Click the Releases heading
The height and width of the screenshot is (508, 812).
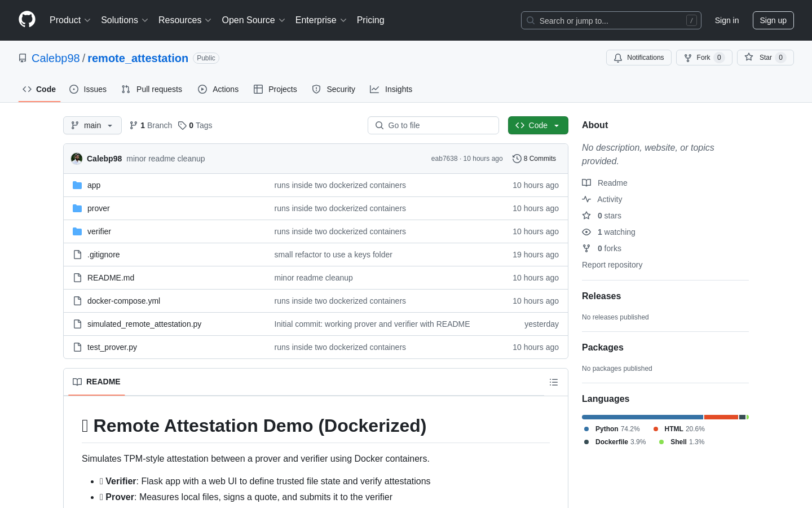tap(601, 296)
